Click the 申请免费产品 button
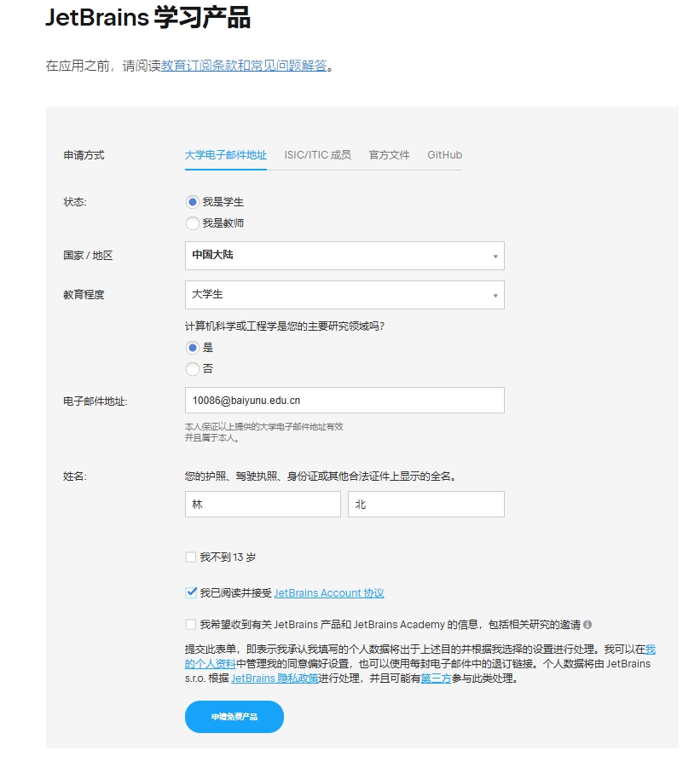Viewport: 700px width, 768px height. (233, 717)
